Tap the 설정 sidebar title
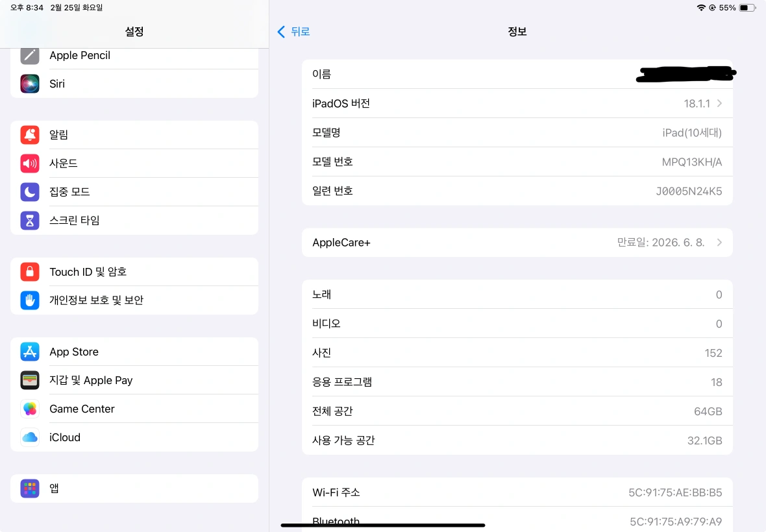The image size is (766, 532). (x=134, y=32)
